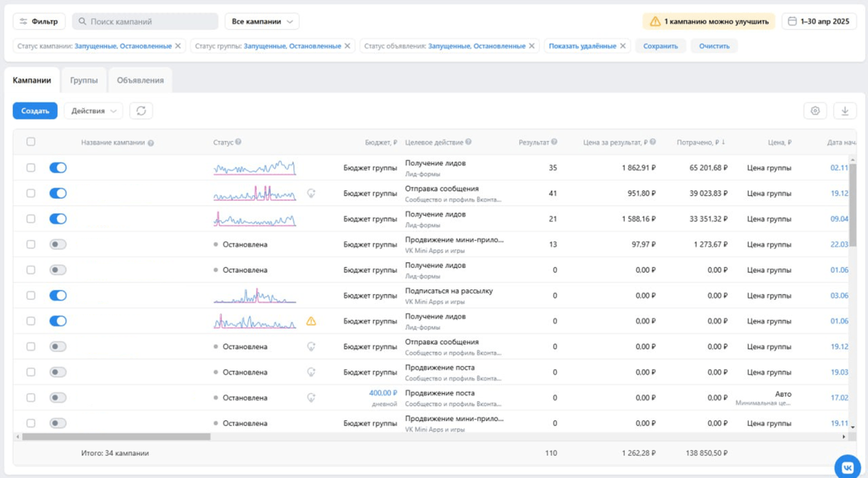Switch to the Объявления tab
868x478 pixels.
(140, 80)
